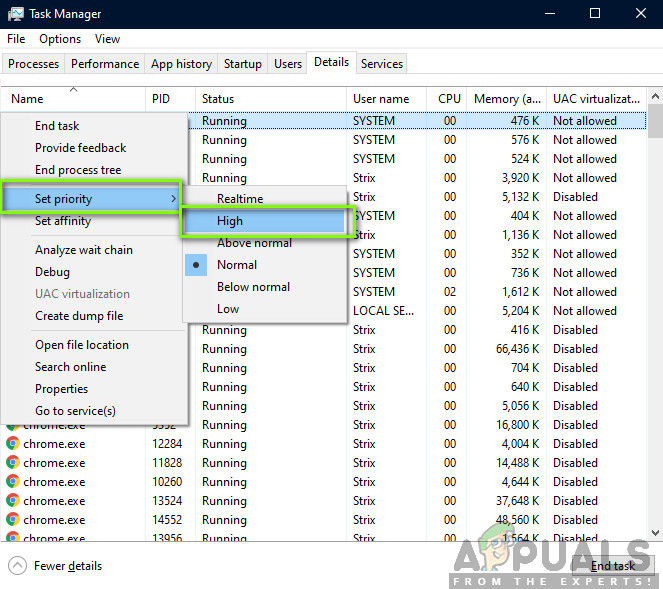Click the Chrome icon for PID 12284
The width and height of the screenshot is (663, 589).
(12, 444)
